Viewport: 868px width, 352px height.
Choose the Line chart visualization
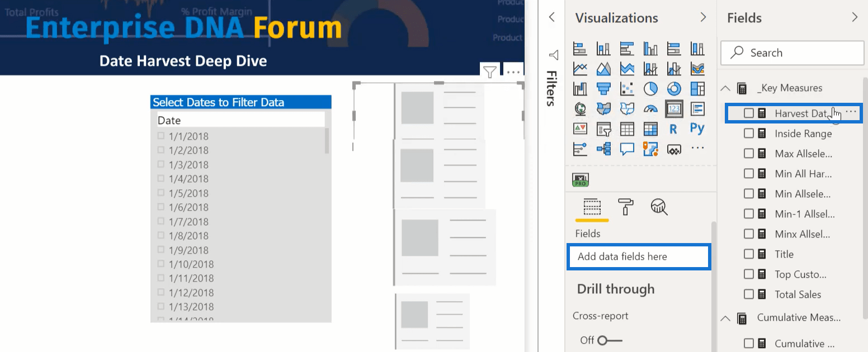coord(580,69)
